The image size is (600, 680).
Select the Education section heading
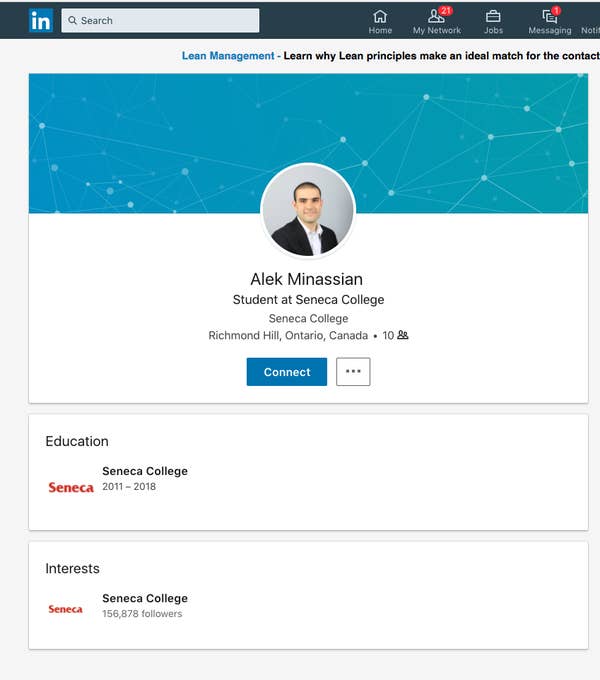[77, 441]
